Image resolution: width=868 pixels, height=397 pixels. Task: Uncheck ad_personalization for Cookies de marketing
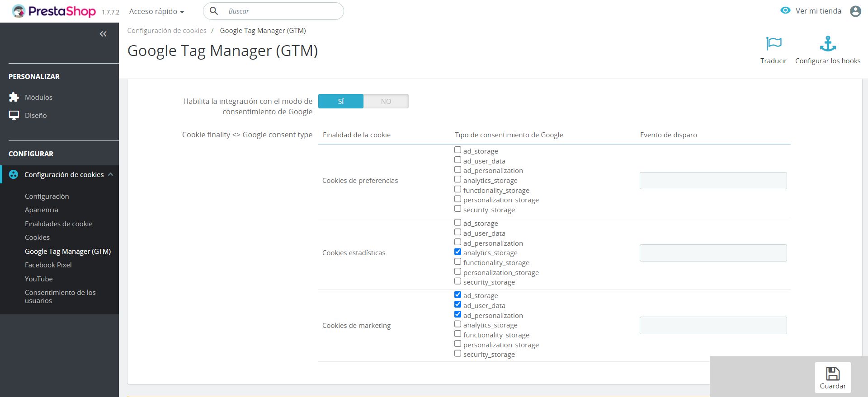coord(458,314)
